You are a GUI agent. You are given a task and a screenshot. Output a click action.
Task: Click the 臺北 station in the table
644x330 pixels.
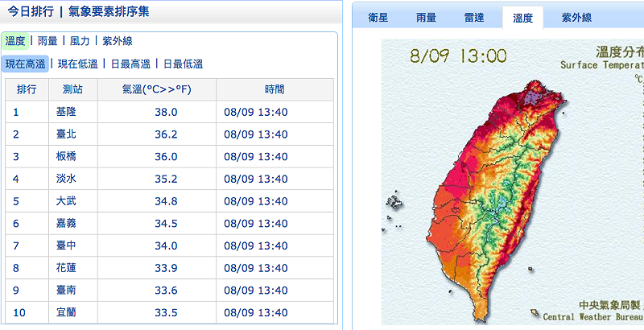66,134
